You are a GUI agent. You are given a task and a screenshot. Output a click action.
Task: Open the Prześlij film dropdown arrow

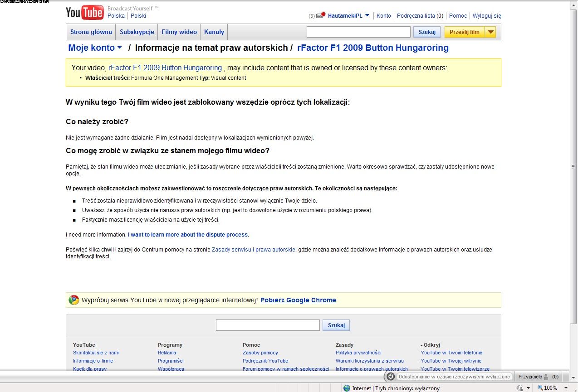490,32
